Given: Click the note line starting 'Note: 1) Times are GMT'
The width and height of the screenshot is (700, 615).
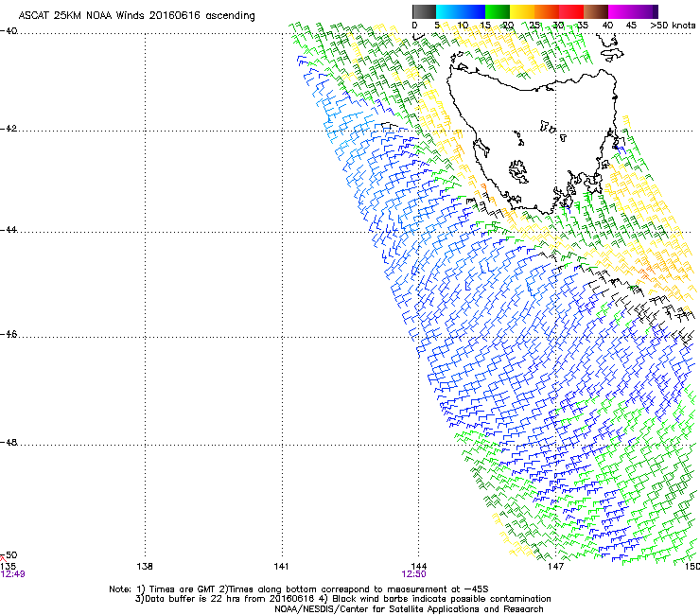Looking at the screenshot, I should coord(299,589).
